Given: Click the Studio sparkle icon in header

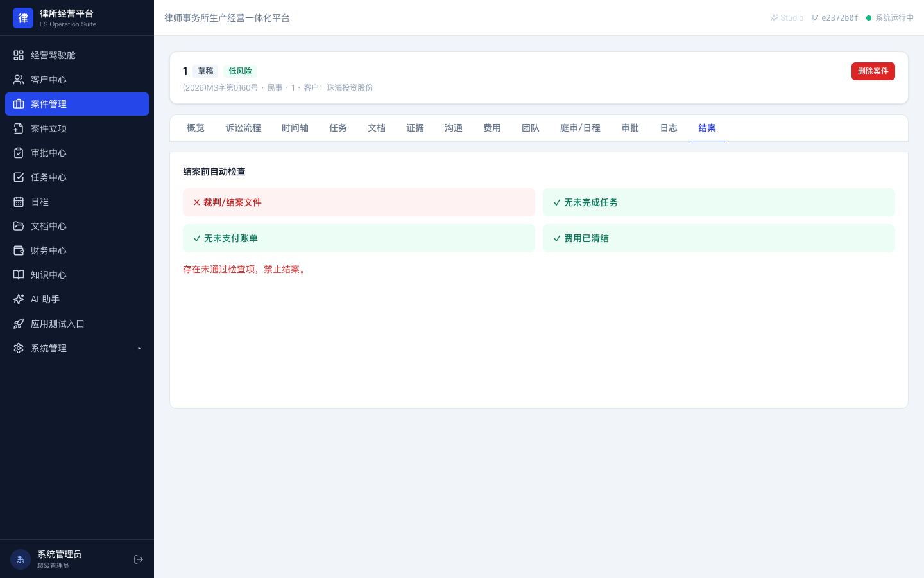Looking at the screenshot, I should pyautogui.click(x=774, y=18).
